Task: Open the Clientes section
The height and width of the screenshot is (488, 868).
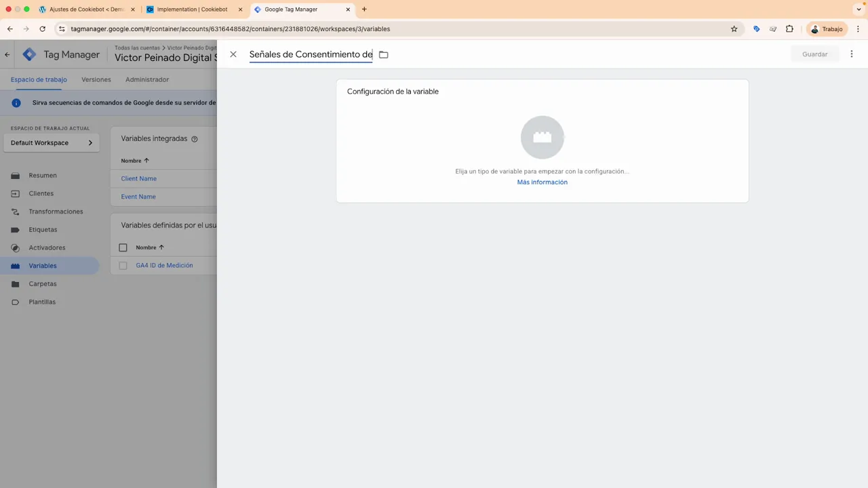Action: pyautogui.click(x=41, y=193)
